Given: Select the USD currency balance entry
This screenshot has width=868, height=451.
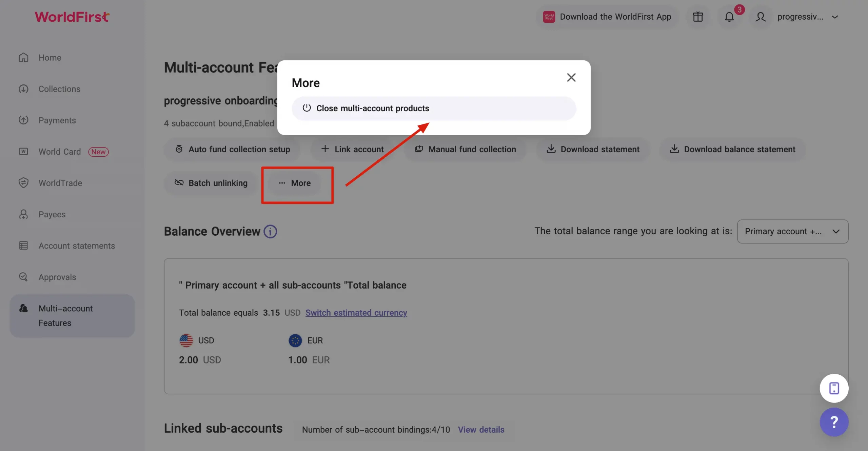Looking at the screenshot, I should pyautogui.click(x=200, y=349).
